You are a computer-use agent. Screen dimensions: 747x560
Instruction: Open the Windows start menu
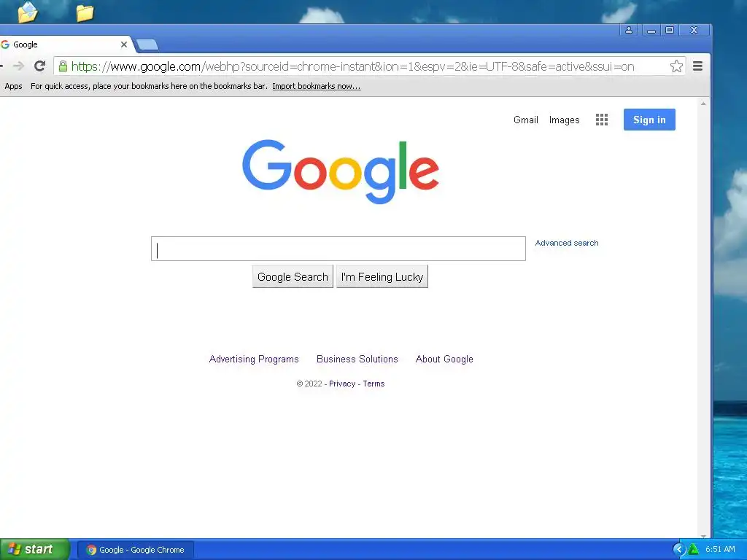click(34, 550)
